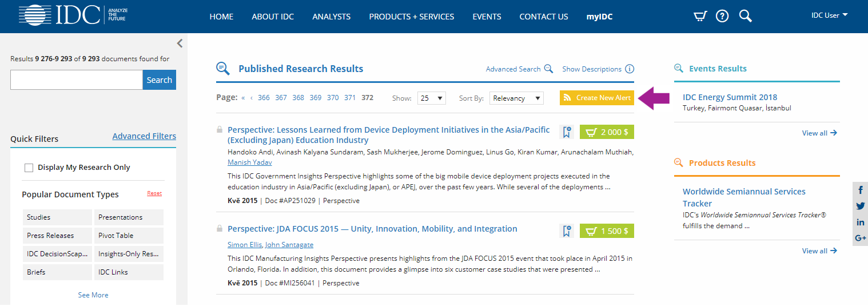Open Perspective: Lessons Learned document title
This screenshot has width=868, height=306.
pyautogui.click(x=389, y=135)
